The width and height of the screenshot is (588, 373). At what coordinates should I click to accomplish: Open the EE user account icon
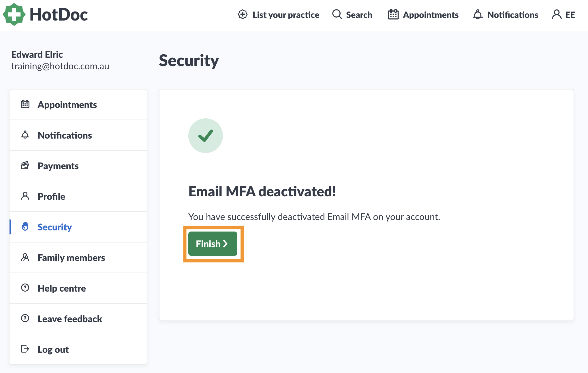[x=556, y=14]
